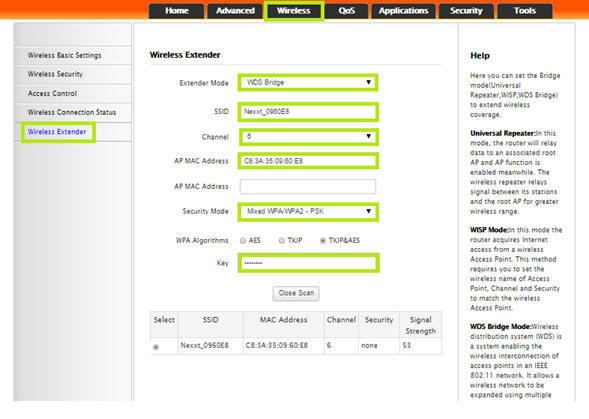Open the Channel dropdown
The image size is (589, 419).
[309, 137]
